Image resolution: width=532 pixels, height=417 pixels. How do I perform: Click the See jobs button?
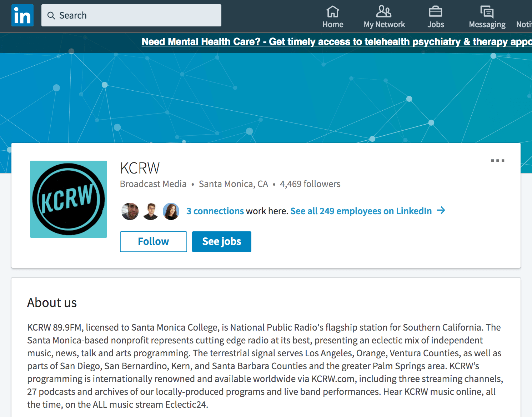pyautogui.click(x=221, y=242)
